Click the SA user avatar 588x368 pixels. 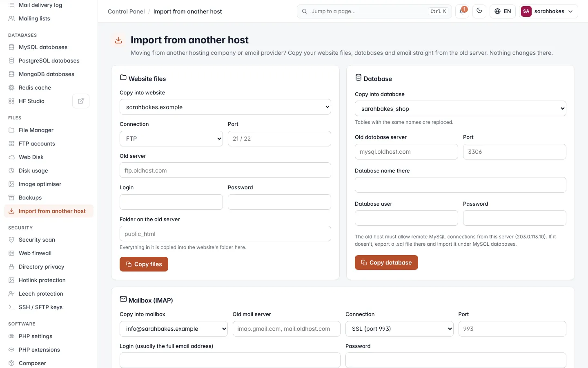click(x=526, y=11)
